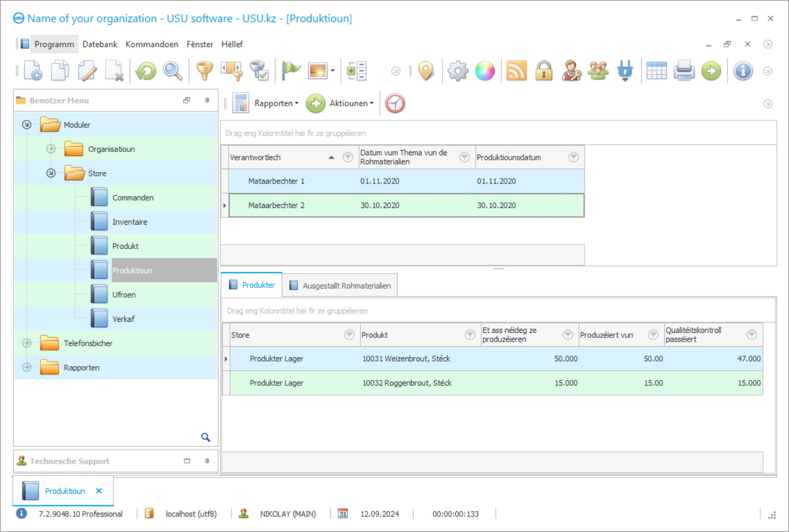Open settings gear icon
Viewport: 789px width, 532px height.
point(458,71)
